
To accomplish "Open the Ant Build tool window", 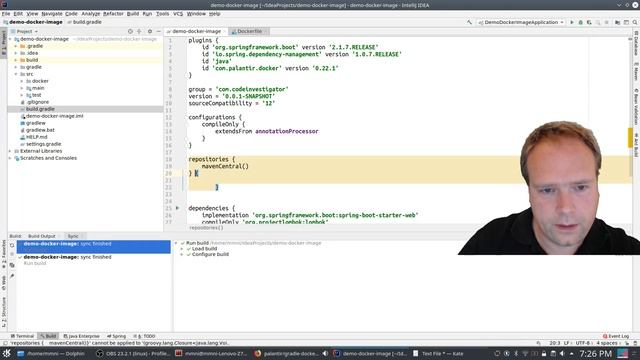I will tap(636, 145).
